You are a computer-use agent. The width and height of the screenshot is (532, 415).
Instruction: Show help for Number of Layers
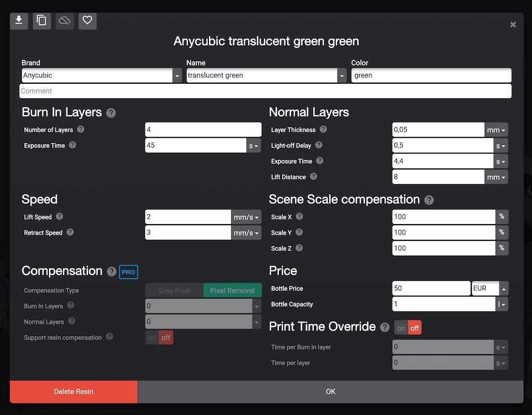pyautogui.click(x=81, y=129)
